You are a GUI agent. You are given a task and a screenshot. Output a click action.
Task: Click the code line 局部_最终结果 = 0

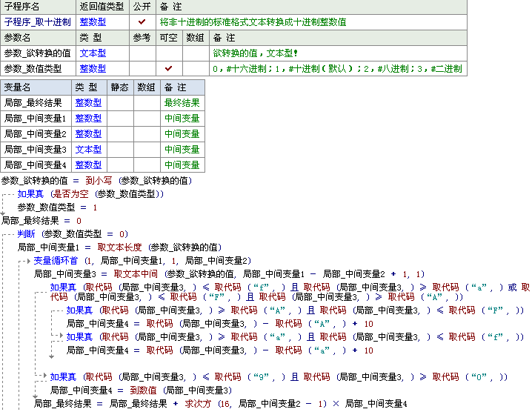click(41, 221)
